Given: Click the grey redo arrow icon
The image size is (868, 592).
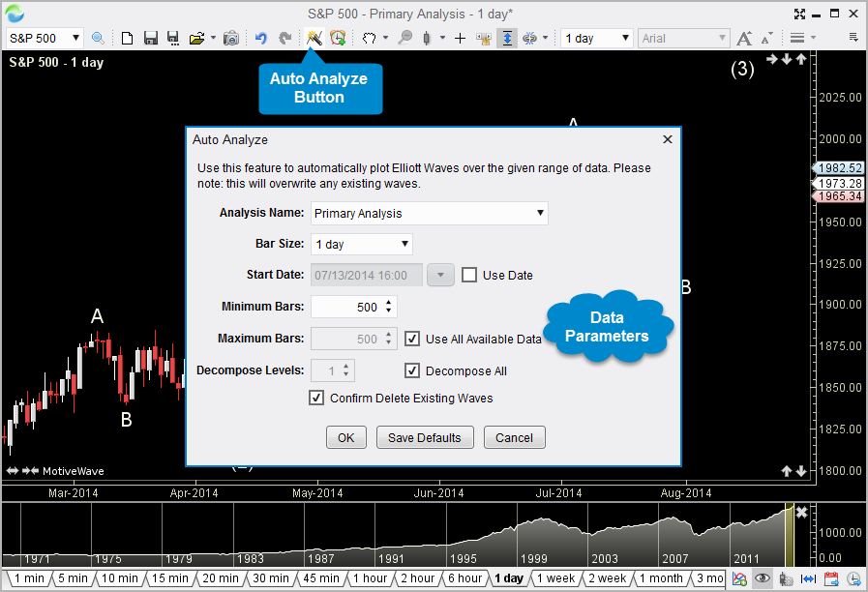Looking at the screenshot, I should [285, 38].
